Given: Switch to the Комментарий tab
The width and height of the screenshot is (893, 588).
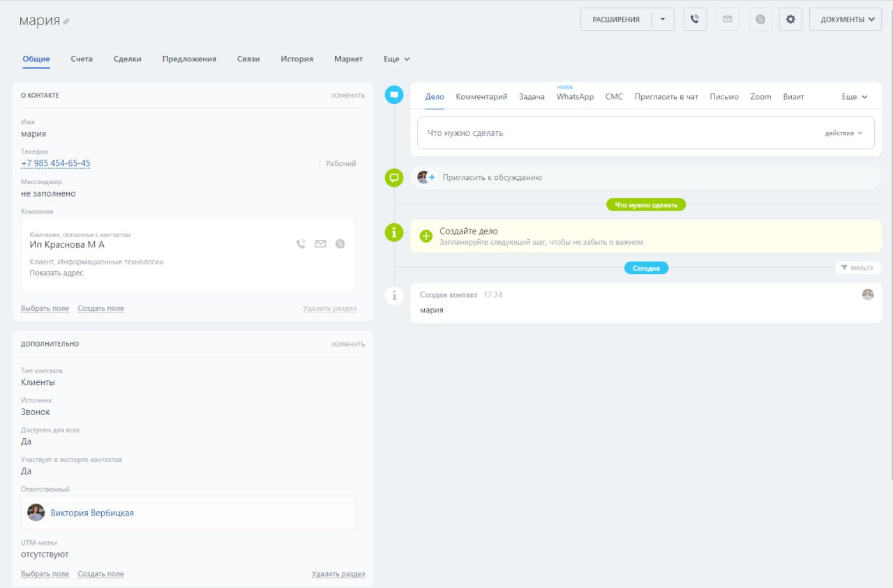Looking at the screenshot, I should pos(481,97).
